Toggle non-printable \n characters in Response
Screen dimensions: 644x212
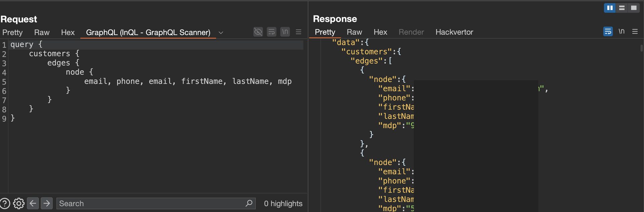(622, 32)
